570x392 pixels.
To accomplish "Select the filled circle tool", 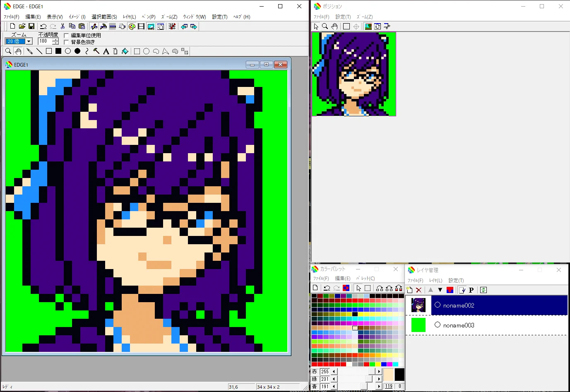I will point(77,51).
